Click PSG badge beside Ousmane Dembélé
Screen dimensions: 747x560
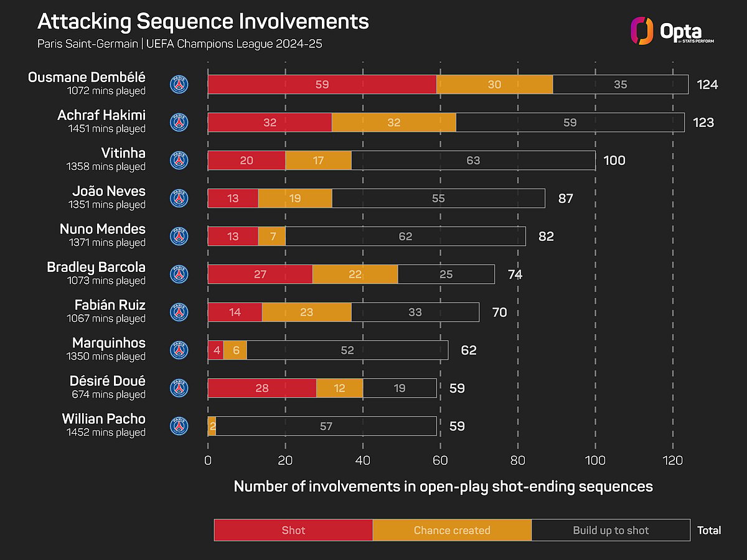tap(179, 85)
